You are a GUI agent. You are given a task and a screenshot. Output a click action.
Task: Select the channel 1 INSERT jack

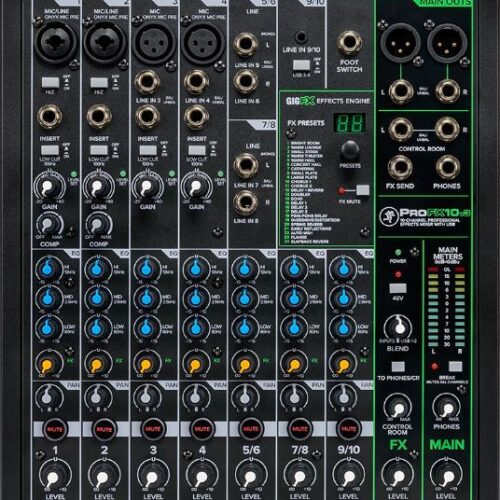click(x=50, y=117)
